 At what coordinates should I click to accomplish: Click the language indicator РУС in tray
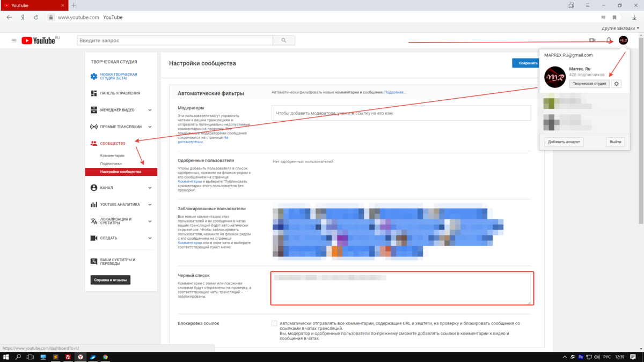point(606,357)
